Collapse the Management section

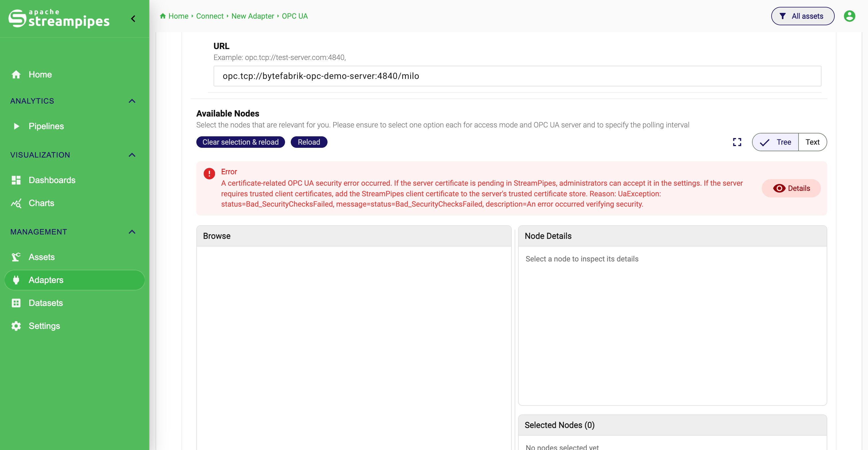click(132, 232)
